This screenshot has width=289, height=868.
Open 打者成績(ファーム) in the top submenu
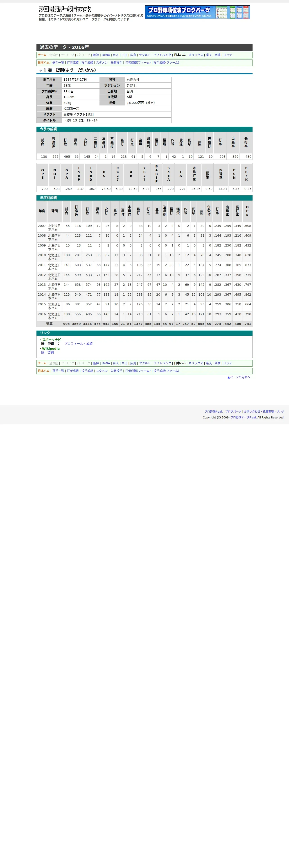pyautogui.click(x=138, y=63)
